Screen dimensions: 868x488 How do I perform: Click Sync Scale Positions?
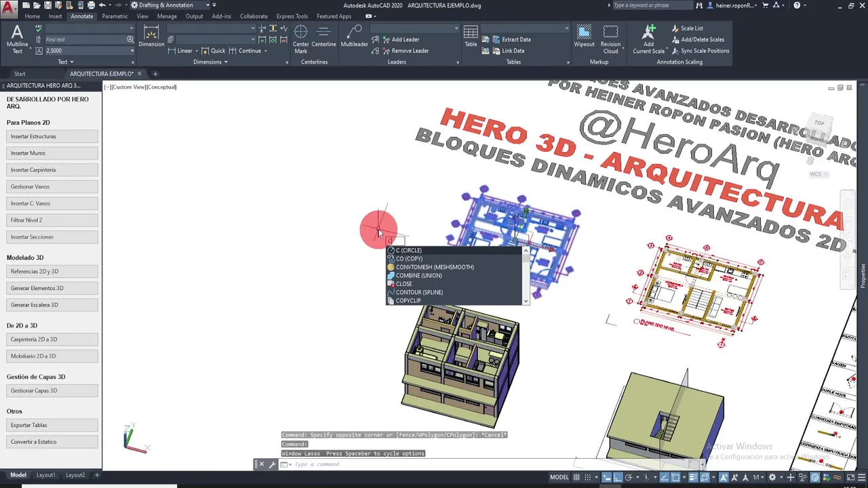tap(700, 51)
